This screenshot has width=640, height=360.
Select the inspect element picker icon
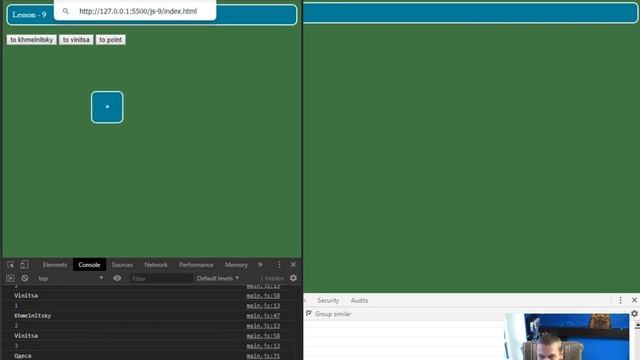point(11,265)
